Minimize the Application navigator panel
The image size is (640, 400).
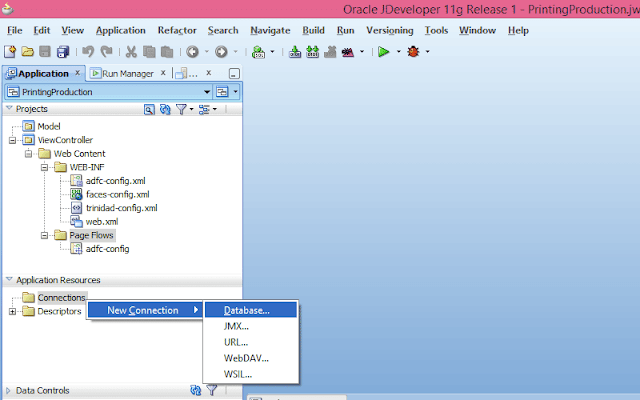234,74
